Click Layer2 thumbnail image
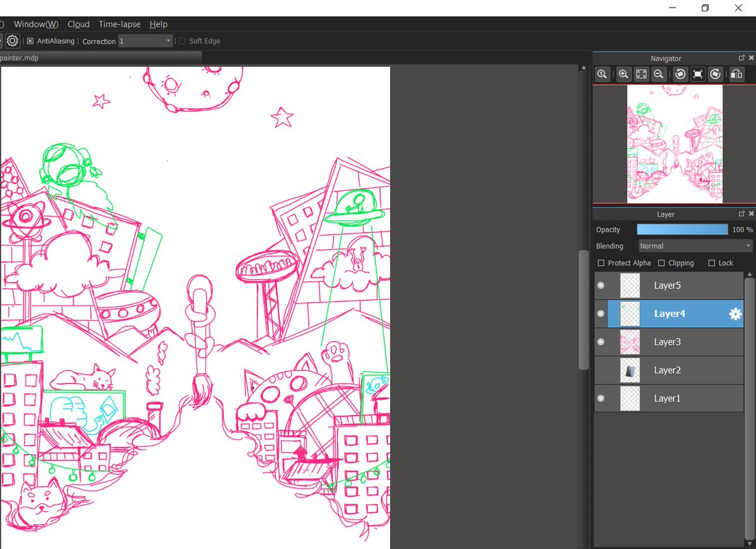756x549 pixels. pos(630,370)
